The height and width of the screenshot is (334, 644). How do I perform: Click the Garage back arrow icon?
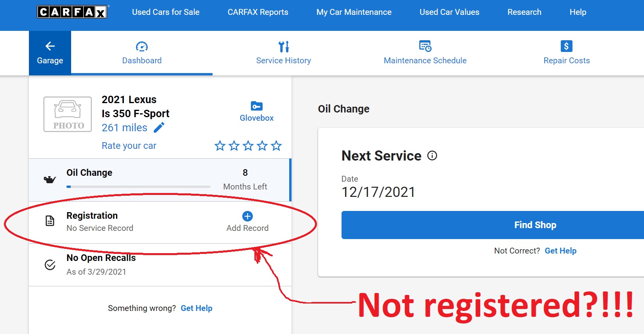50,46
